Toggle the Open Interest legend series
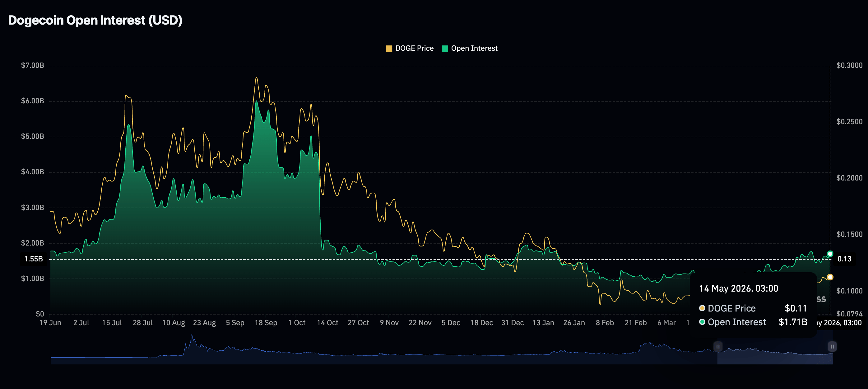This screenshot has height=389, width=868. (x=469, y=48)
